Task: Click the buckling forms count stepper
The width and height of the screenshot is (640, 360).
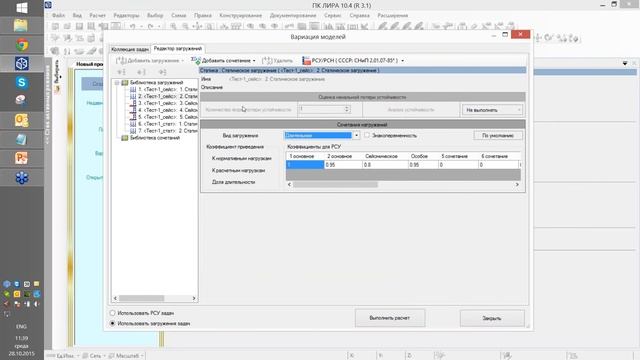Action: 347,109
